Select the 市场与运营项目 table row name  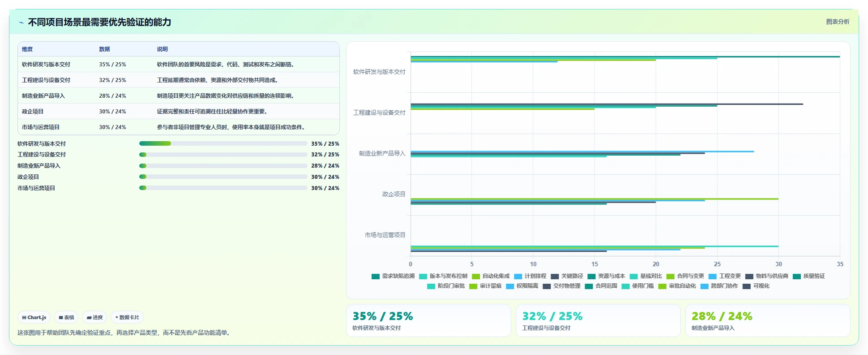41,127
